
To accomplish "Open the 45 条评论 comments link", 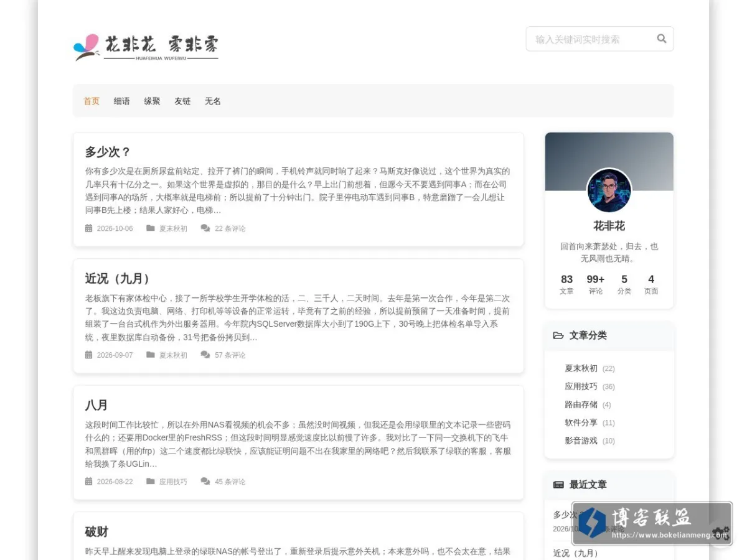I will click(x=230, y=482).
